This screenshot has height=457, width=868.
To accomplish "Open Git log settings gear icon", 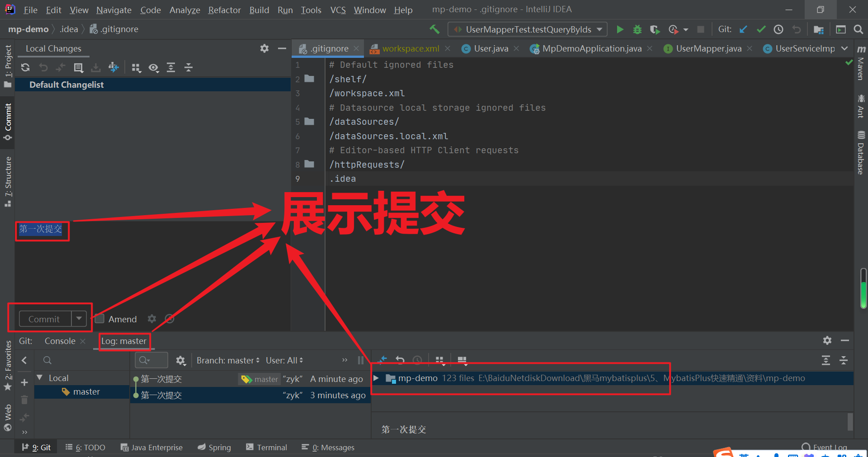I will click(181, 360).
